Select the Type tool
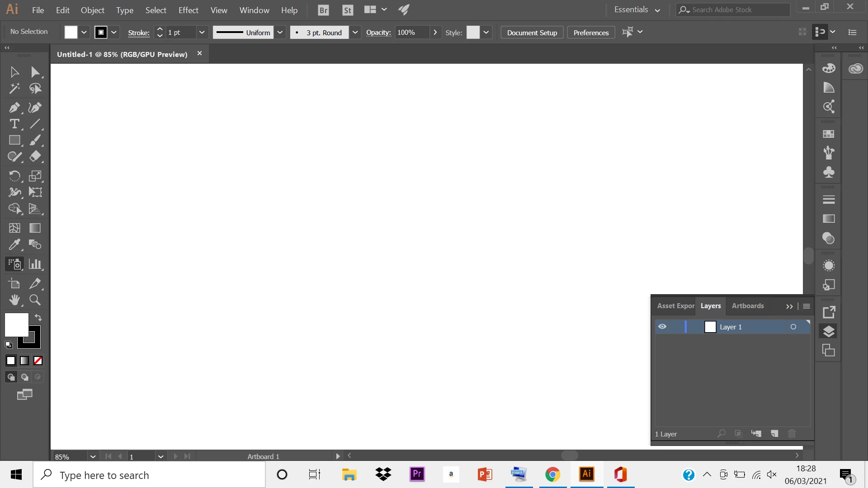The height and width of the screenshot is (488, 868). (x=14, y=124)
